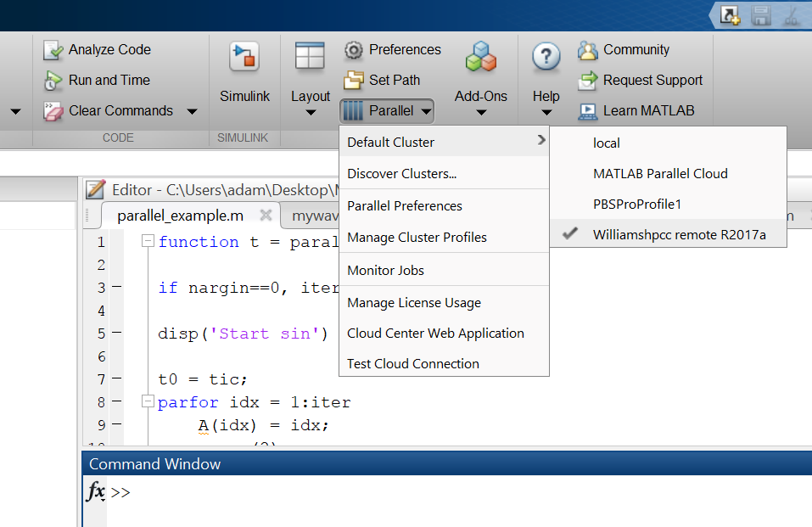The height and width of the screenshot is (527, 812).
Task: Select Williamshpcc remote R2017a cluster
Action: 668,235
